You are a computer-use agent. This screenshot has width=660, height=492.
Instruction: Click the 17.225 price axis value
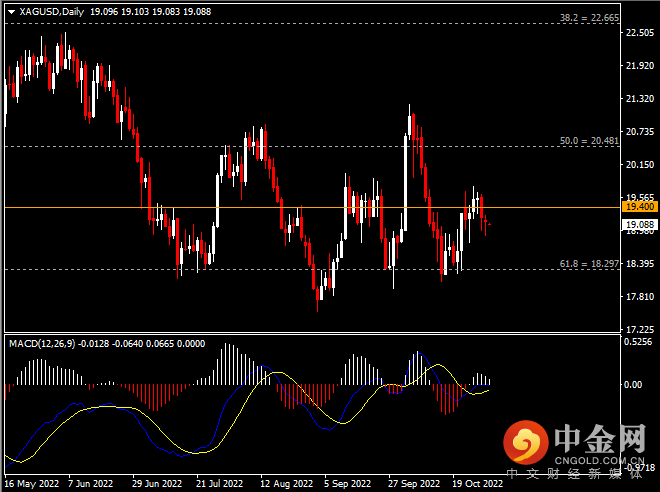(640, 330)
